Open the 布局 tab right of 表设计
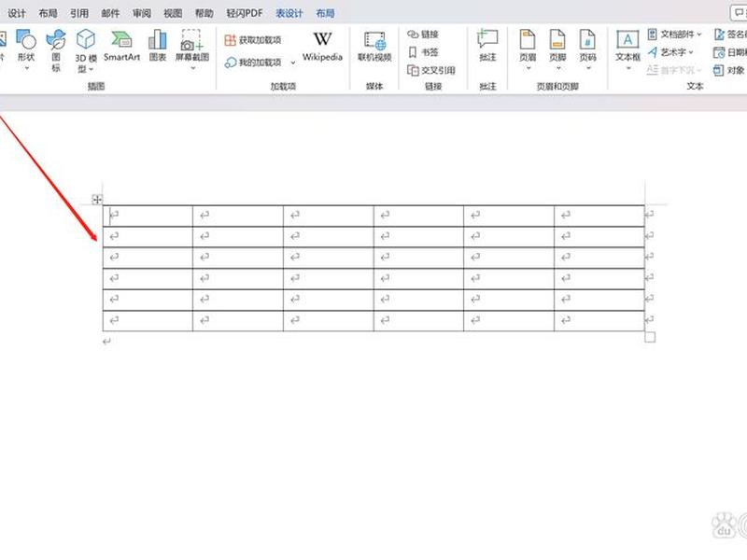This screenshot has width=747, height=560. tap(325, 13)
